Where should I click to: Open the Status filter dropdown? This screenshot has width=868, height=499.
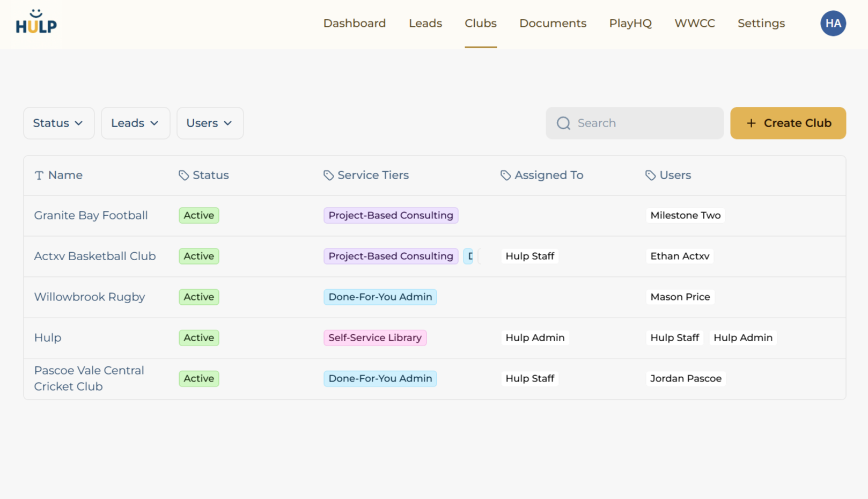point(59,123)
